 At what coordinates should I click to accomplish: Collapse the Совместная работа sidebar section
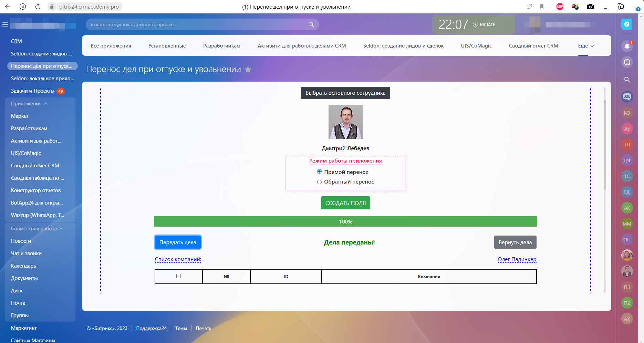tap(37, 229)
